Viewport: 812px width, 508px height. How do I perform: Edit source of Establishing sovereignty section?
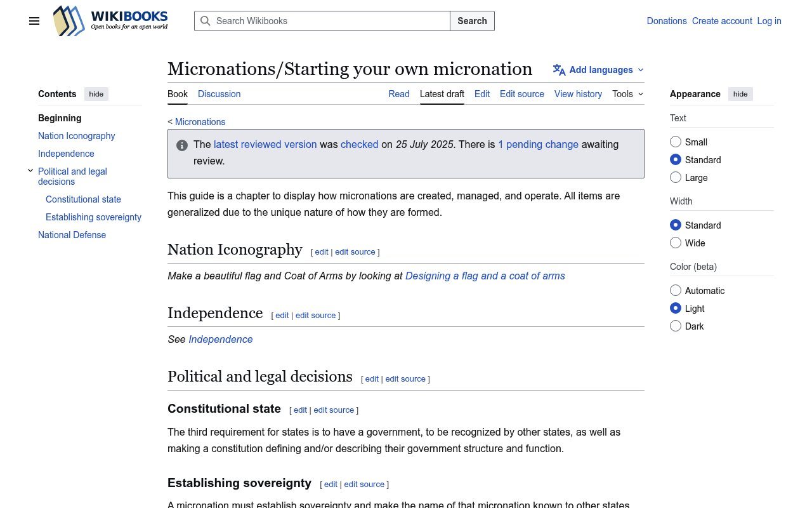coord(364,485)
